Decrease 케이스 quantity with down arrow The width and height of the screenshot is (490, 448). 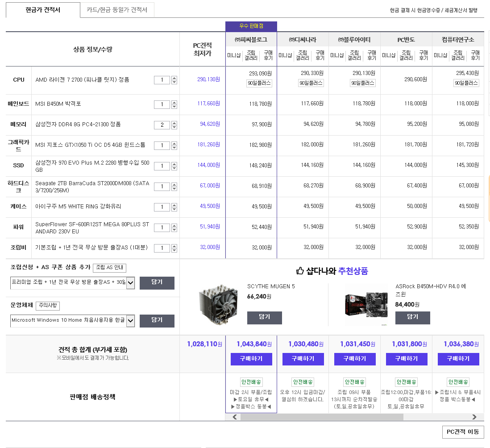point(174,209)
